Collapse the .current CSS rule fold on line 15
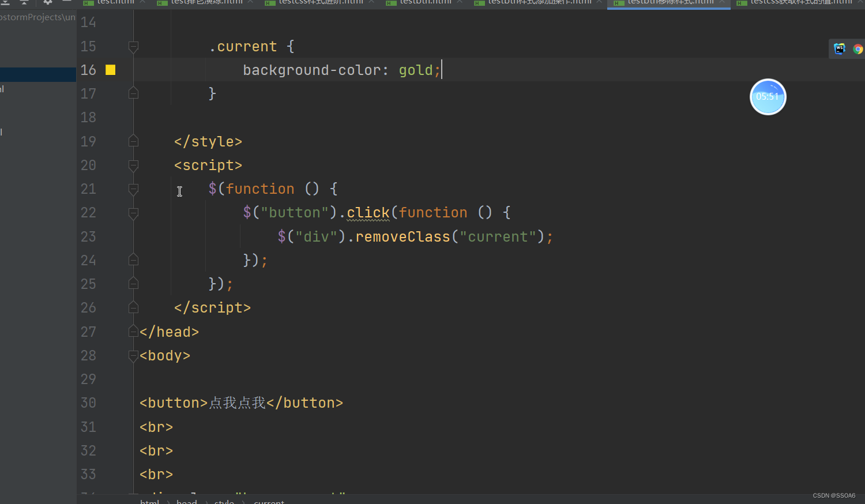 tap(133, 46)
